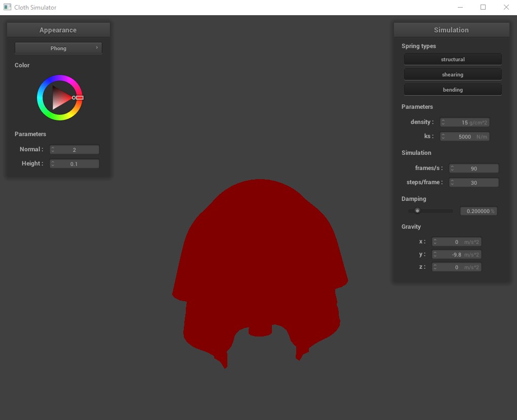
Task: Adjust the Gravity y stepper arrows
Action: 435,255
